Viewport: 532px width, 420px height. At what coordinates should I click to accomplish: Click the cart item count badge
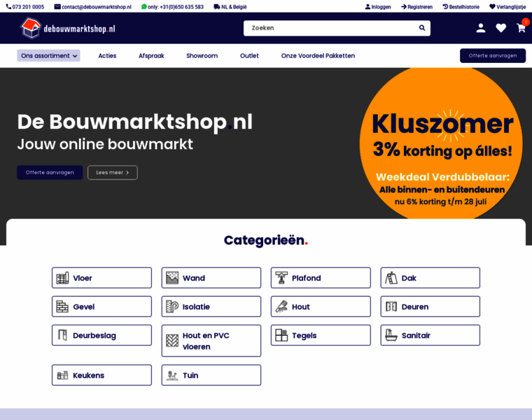click(x=526, y=22)
